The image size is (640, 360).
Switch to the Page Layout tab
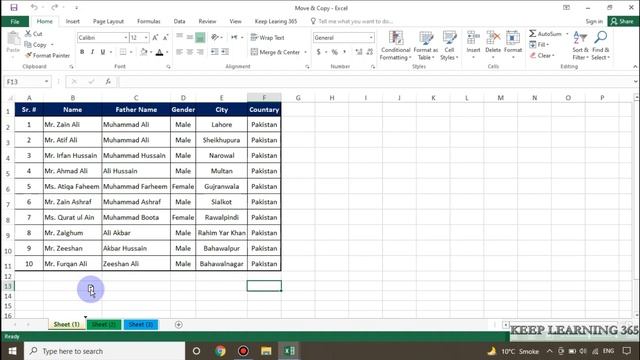tap(108, 21)
